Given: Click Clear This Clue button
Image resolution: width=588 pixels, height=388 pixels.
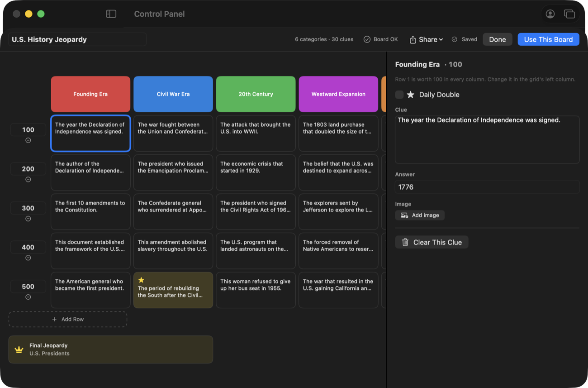Looking at the screenshot, I should (x=432, y=242).
